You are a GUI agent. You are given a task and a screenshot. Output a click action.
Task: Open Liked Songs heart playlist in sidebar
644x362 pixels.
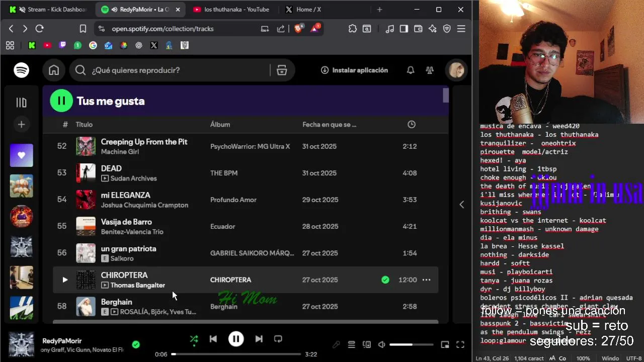click(x=21, y=155)
